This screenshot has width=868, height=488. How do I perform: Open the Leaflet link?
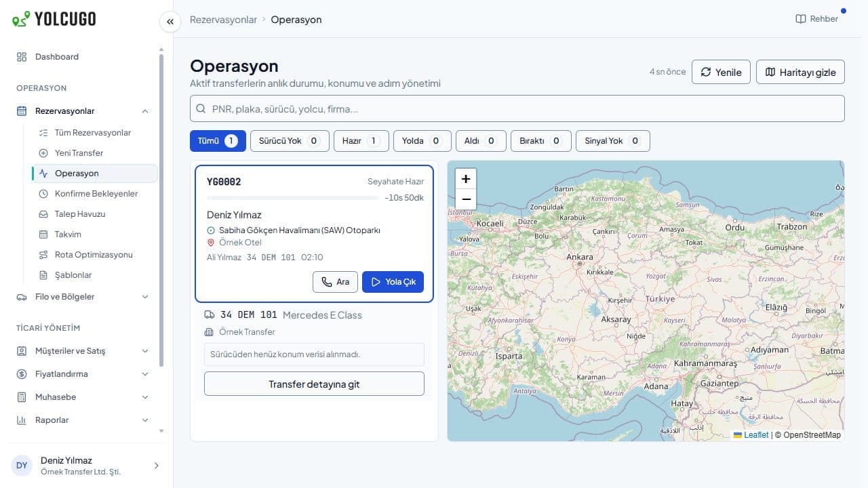[751, 435]
